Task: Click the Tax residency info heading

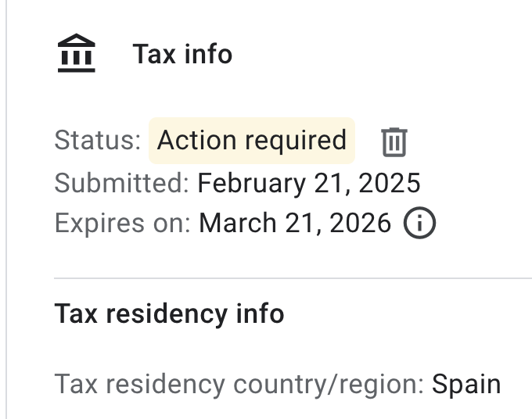Action: pos(169,314)
